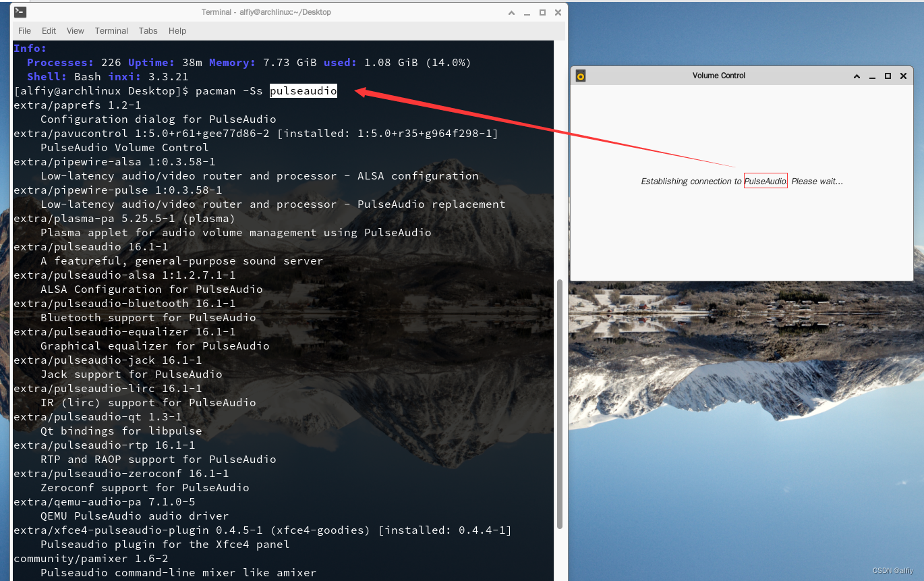The width and height of the screenshot is (924, 581).
Task: Click the shell prompt line in Terminal
Action: tap(135, 90)
